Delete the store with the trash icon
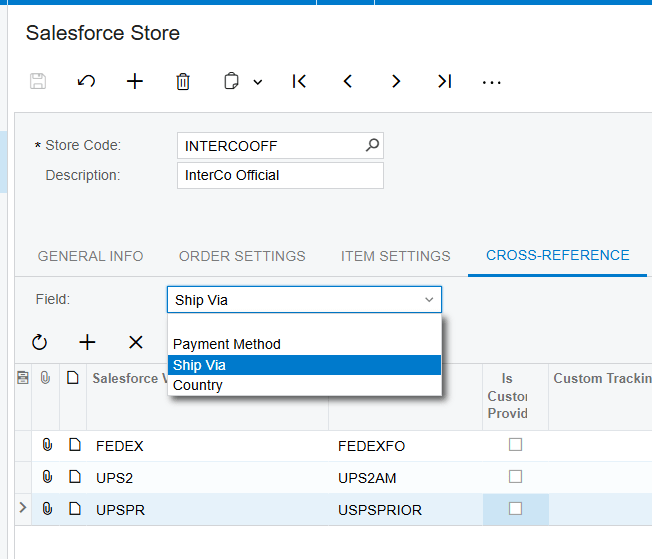The width and height of the screenshot is (652, 559). click(183, 81)
